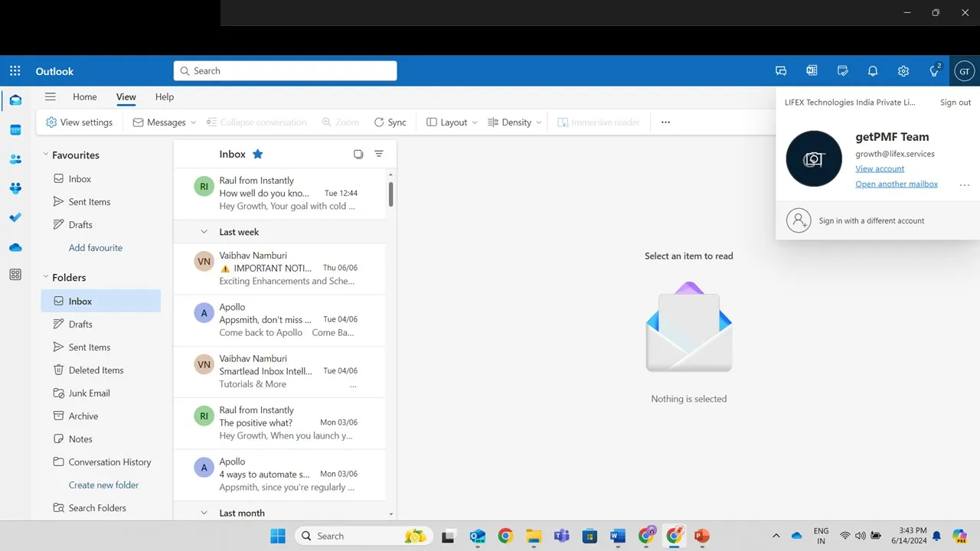Toggle the Inbox favourite star
The image size is (980, 551).
point(258,154)
